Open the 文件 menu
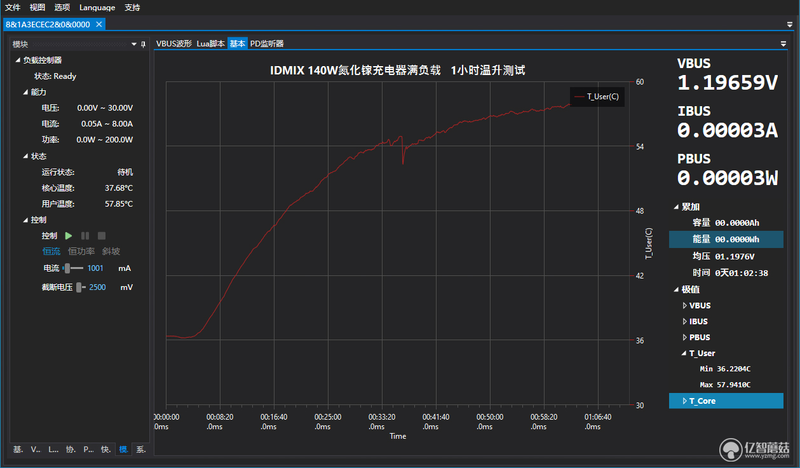The height and width of the screenshot is (468, 800). pos(12,7)
